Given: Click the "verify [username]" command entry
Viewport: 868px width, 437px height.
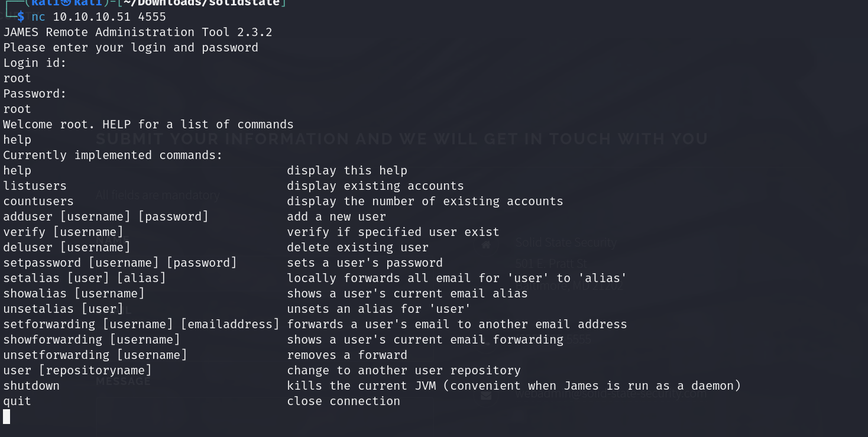Looking at the screenshot, I should [x=63, y=232].
